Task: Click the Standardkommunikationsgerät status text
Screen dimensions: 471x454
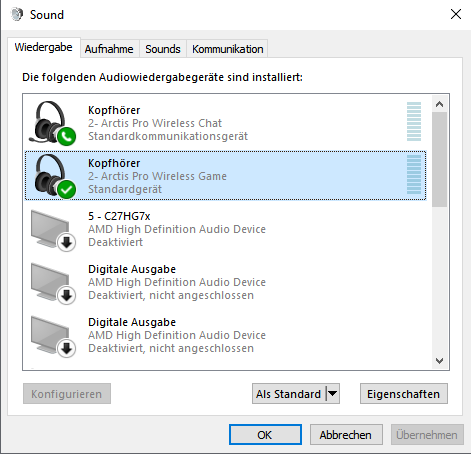Action: pos(168,136)
